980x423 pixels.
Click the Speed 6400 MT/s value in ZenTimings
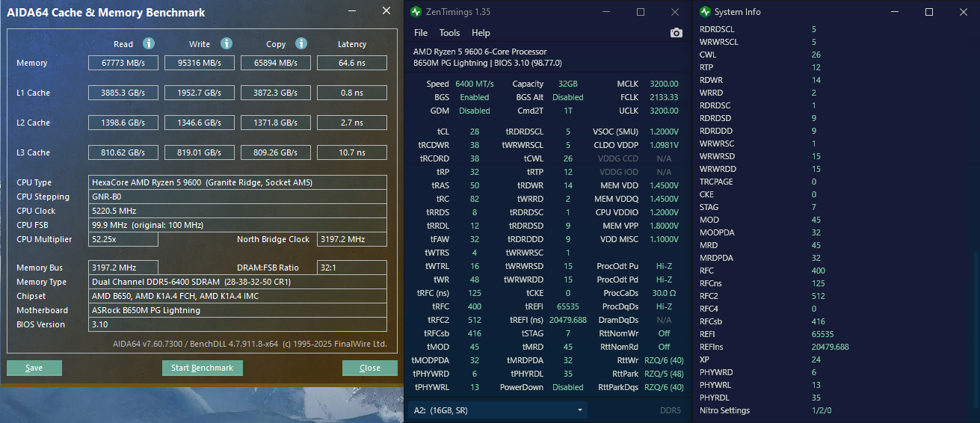(x=474, y=84)
